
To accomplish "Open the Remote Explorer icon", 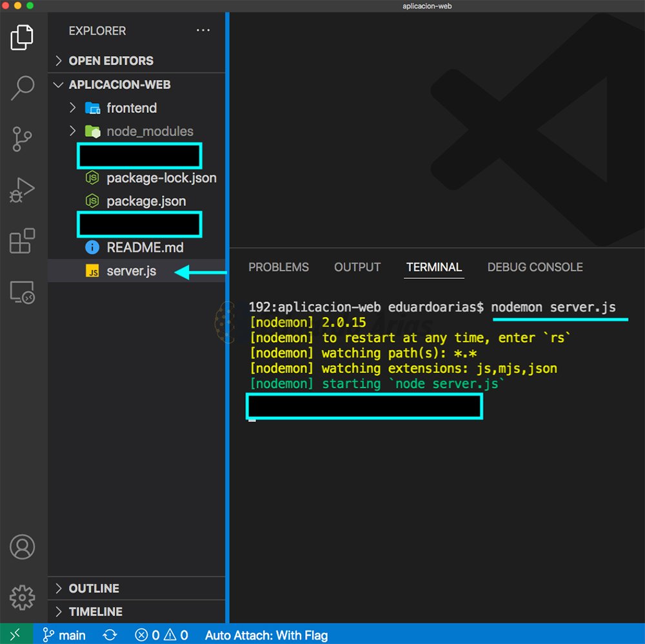I will [x=22, y=292].
